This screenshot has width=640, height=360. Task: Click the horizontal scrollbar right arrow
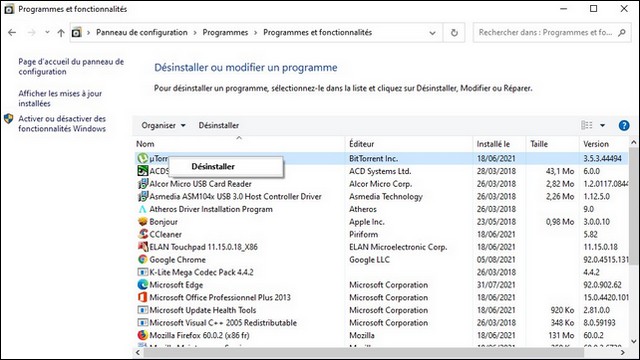click(622, 352)
